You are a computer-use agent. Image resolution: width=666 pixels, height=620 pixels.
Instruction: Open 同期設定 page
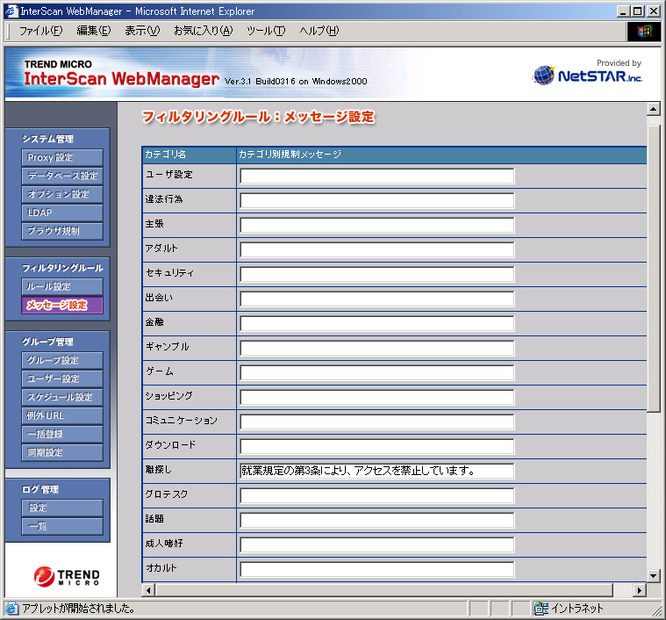point(62,453)
